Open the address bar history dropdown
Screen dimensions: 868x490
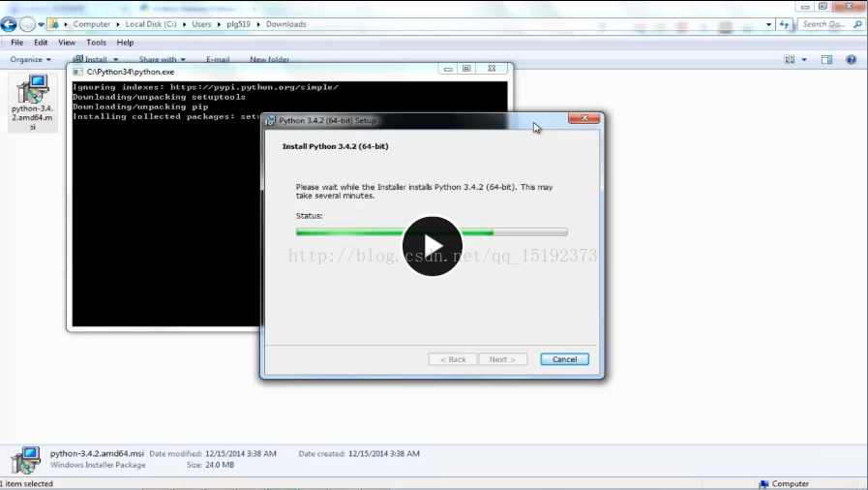pyautogui.click(x=768, y=24)
